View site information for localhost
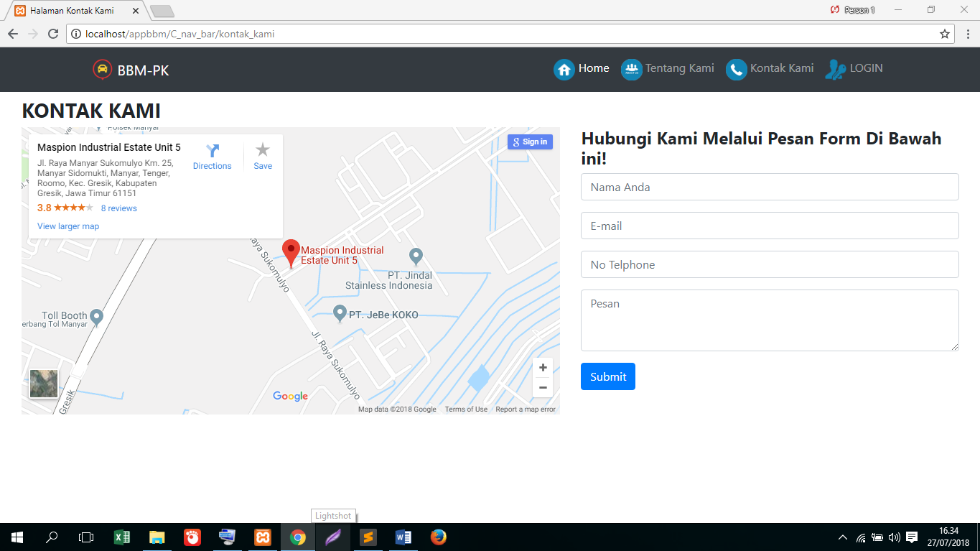Image resolution: width=980 pixels, height=551 pixels. pos(75,34)
